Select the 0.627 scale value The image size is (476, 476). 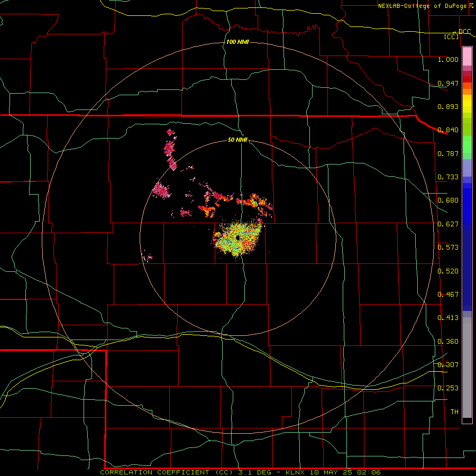pos(448,224)
